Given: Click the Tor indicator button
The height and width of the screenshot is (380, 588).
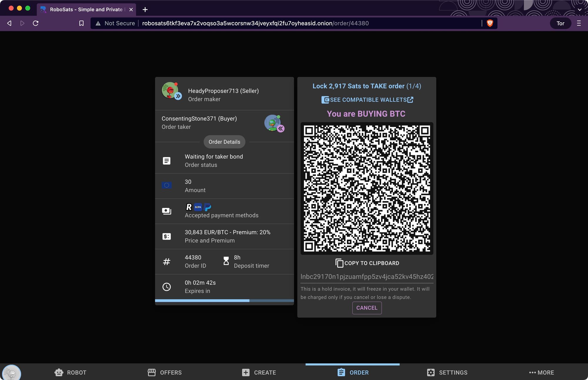Looking at the screenshot, I should [x=560, y=23].
